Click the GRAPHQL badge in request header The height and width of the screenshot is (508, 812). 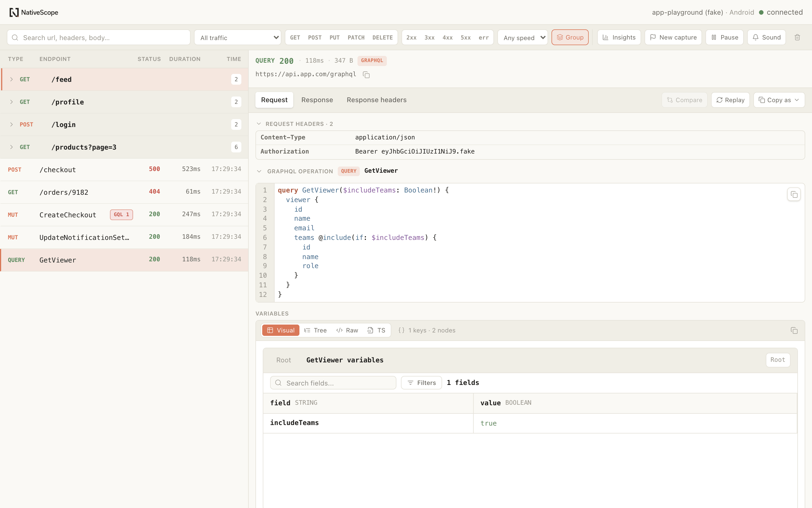point(372,60)
